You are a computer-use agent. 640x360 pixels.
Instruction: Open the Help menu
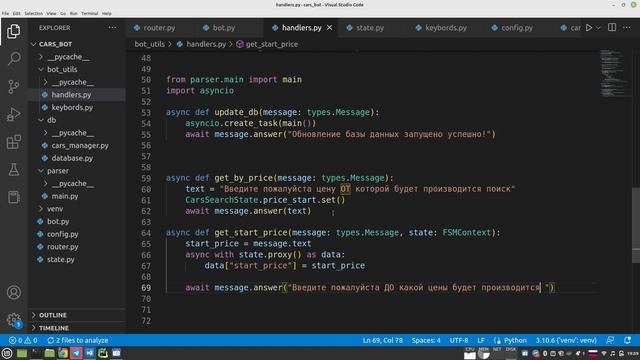pyautogui.click(x=107, y=13)
